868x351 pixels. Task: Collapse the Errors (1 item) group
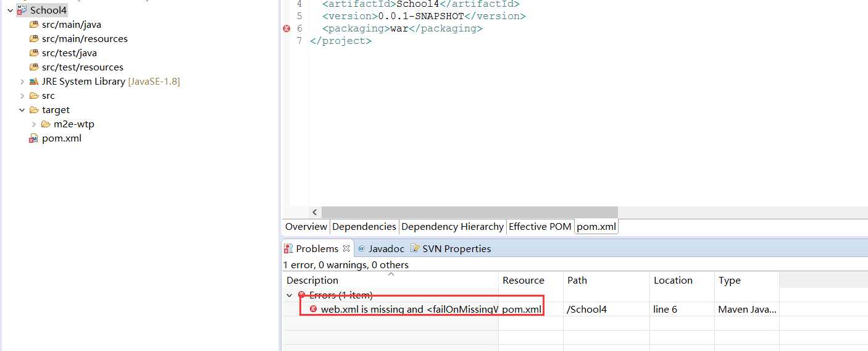click(290, 295)
